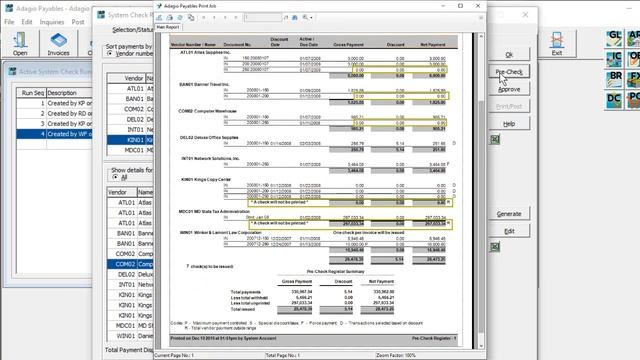
Task: Select DEL02 row in upper vendor list
Action: tap(130, 120)
